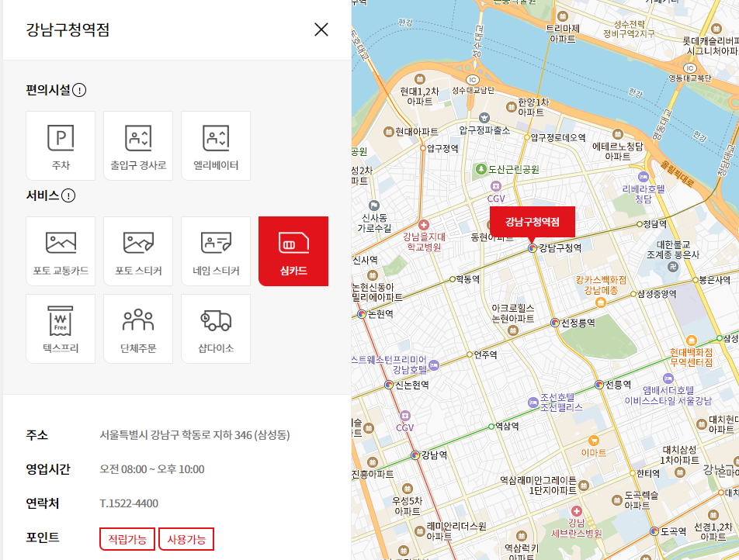Click the 샵다이소 delivery truck icon
739x560 pixels.
[x=216, y=328]
